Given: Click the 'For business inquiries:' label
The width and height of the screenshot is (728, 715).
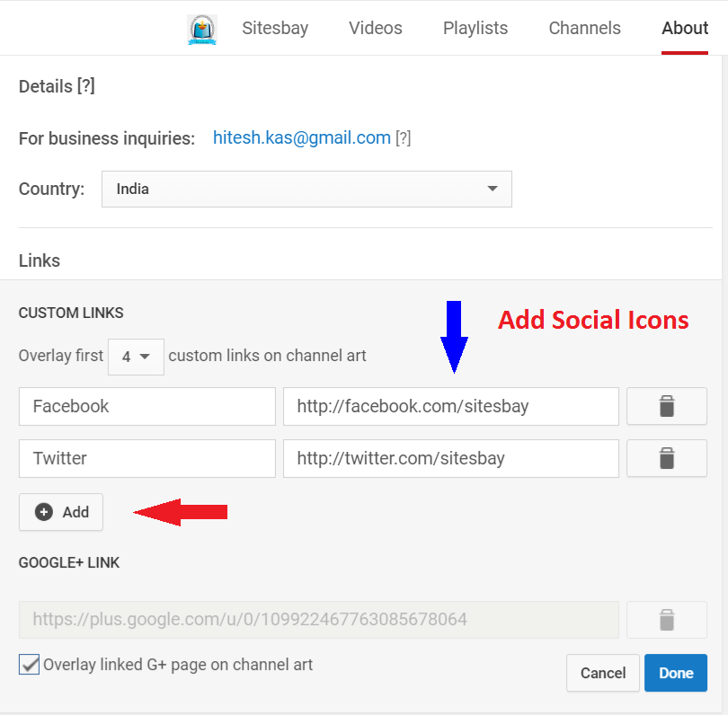Looking at the screenshot, I should click(x=107, y=138).
